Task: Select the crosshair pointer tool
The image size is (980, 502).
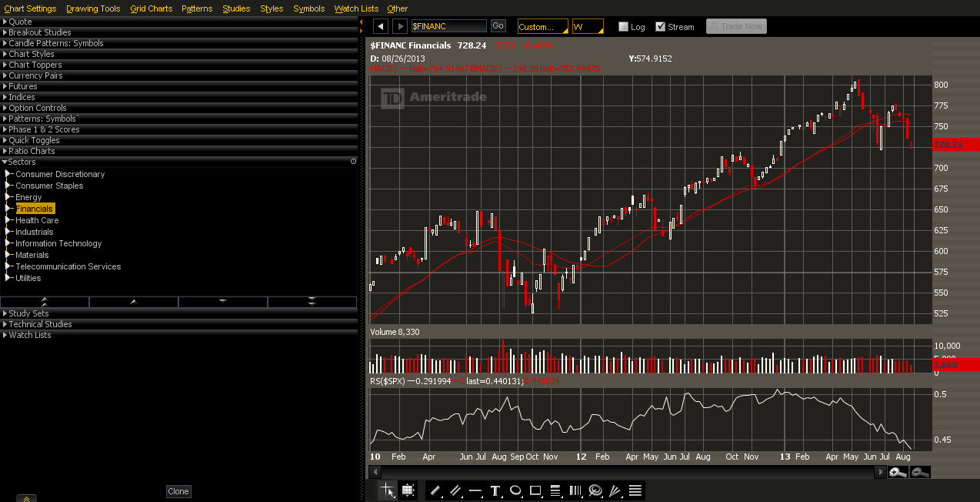Action: (x=388, y=490)
